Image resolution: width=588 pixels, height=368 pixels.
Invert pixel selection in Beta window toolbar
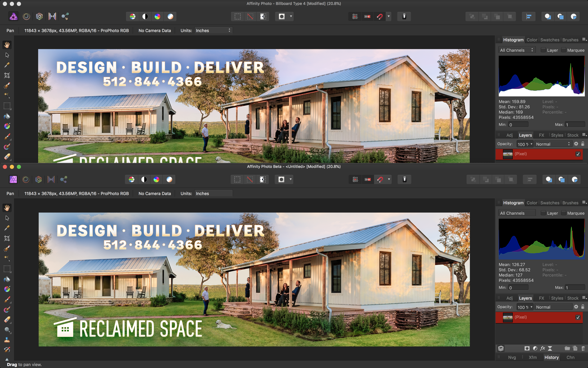(x=263, y=180)
